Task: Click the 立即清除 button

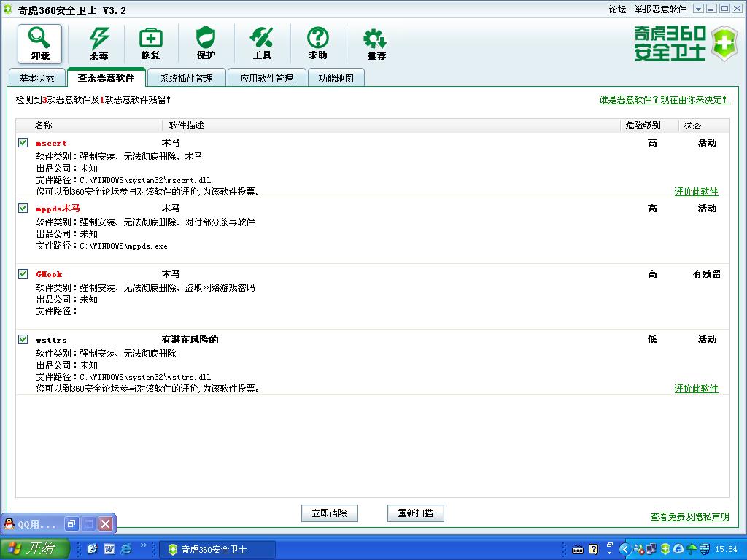Action: click(330, 513)
